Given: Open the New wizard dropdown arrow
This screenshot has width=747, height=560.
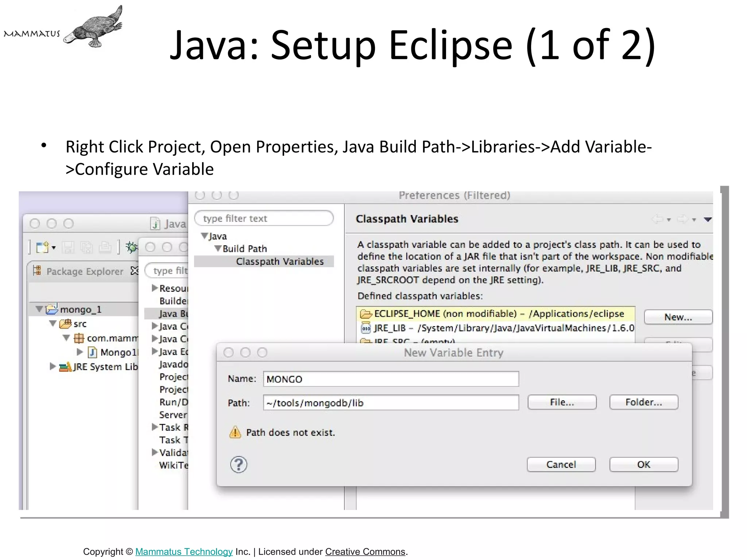Looking at the screenshot, I should [54, 248].
